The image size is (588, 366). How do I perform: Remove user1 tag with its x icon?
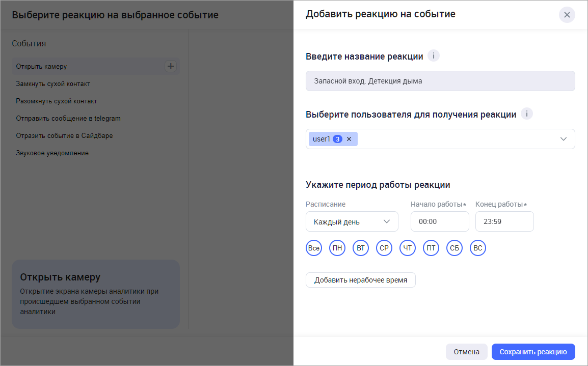[349, 139]
